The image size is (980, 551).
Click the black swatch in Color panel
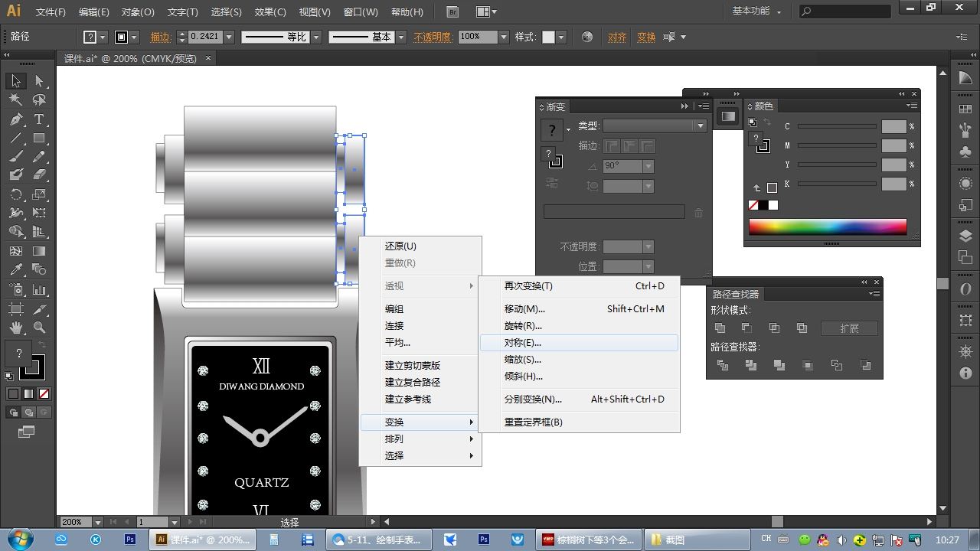(x=763, y=205)
